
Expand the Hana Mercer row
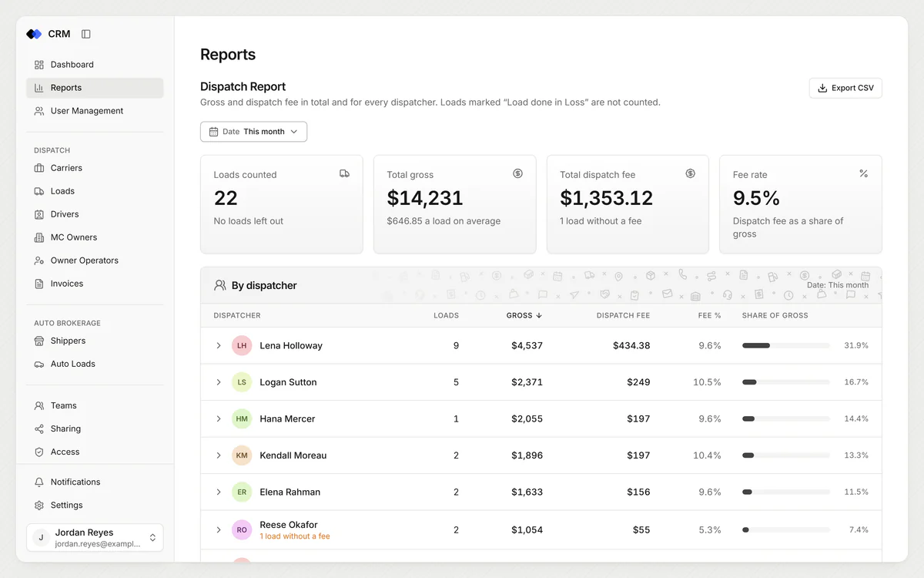point(219,418)
